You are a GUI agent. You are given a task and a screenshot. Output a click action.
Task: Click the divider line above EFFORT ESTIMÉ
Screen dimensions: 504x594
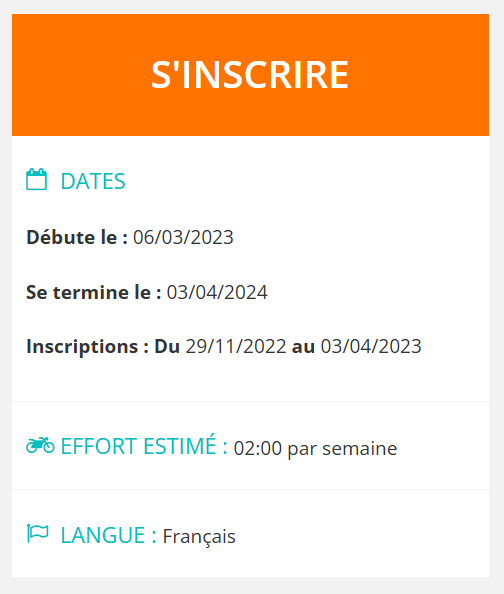[250, 402]
